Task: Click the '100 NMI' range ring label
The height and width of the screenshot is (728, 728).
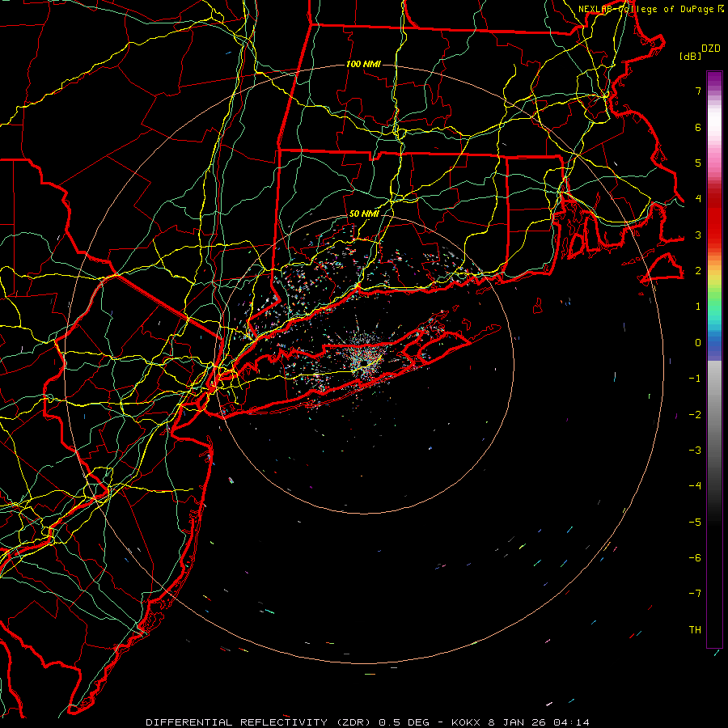Action: [363, 64]
